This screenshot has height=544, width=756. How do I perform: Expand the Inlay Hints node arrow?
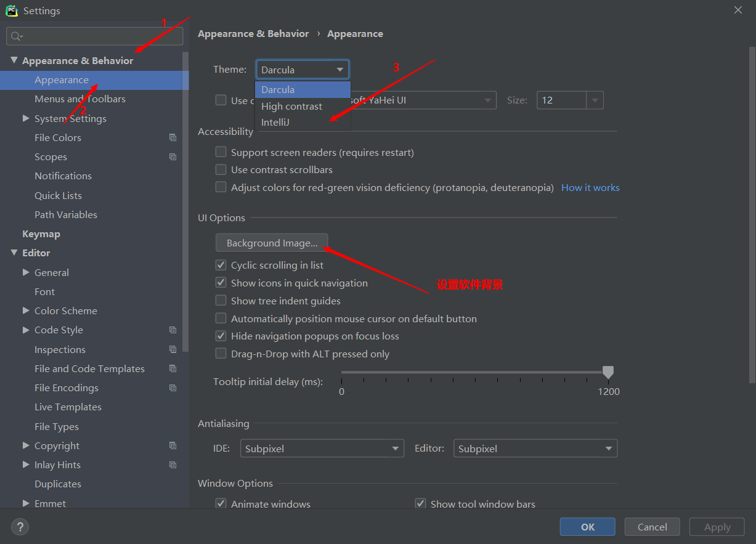point(26,465)
